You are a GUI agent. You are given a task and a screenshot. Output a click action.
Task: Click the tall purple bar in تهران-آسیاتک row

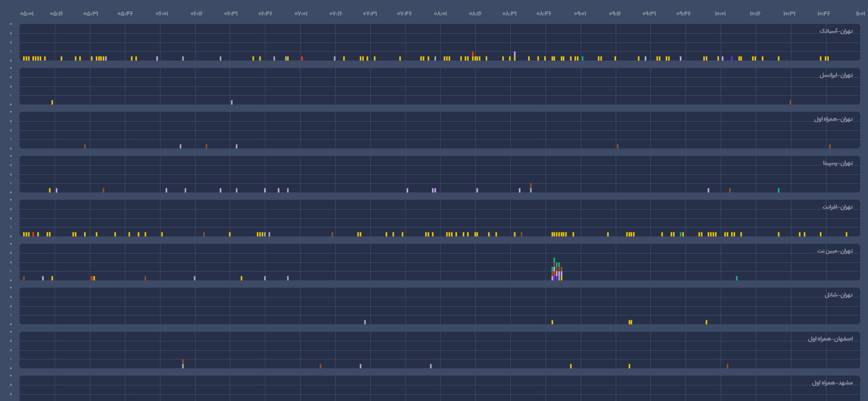pos(514,55)
